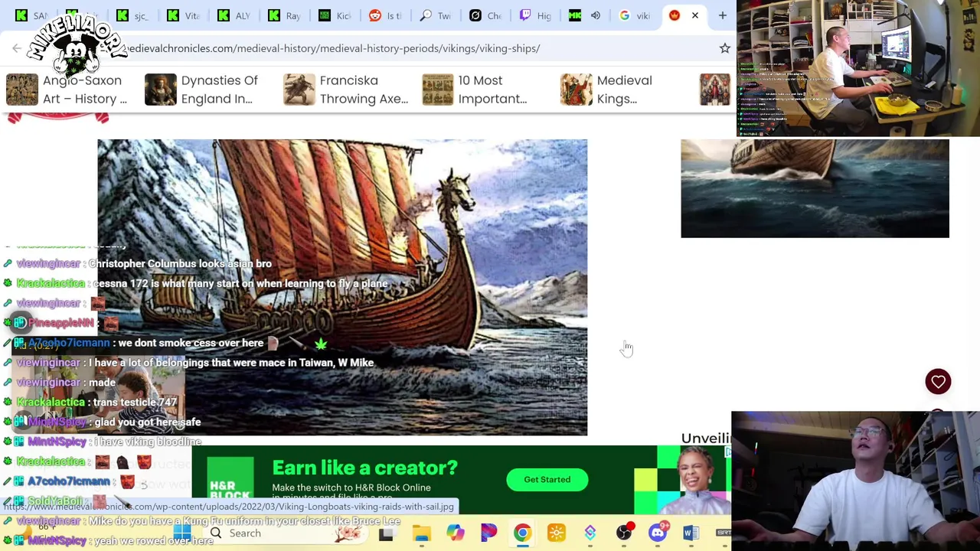The image size is (980, 551).
Task: Click chat message 'trans testicle 747'
Action: point(135,403)
